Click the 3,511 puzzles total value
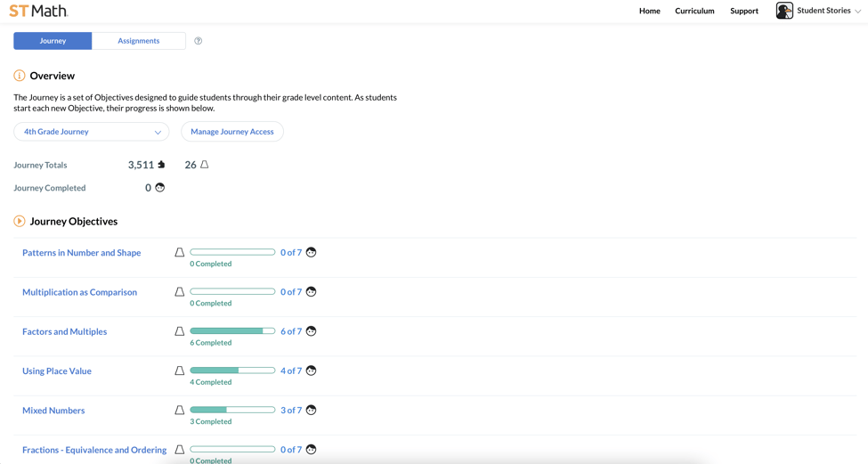 (x=142, y=165)
